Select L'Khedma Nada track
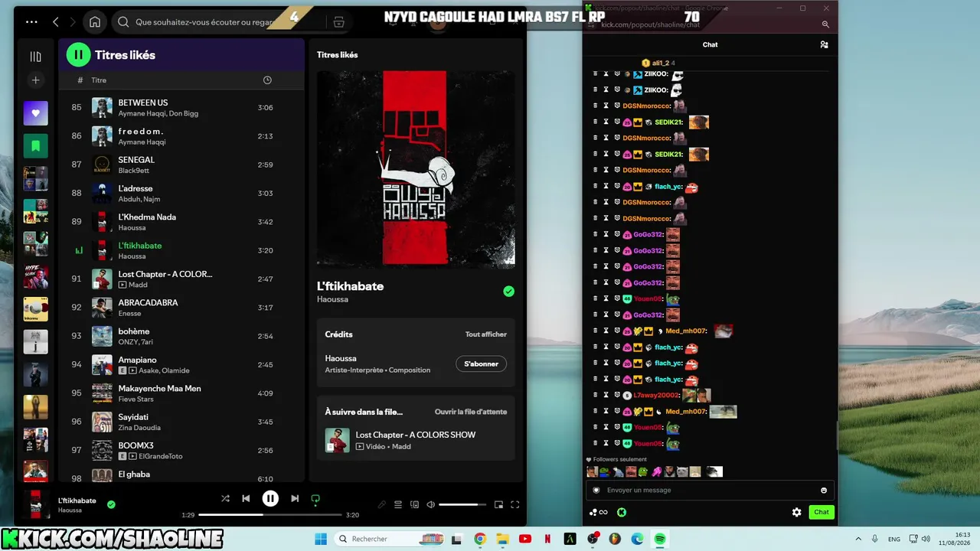The height and width of the screenshot is (551, 980). pos(181,222)
